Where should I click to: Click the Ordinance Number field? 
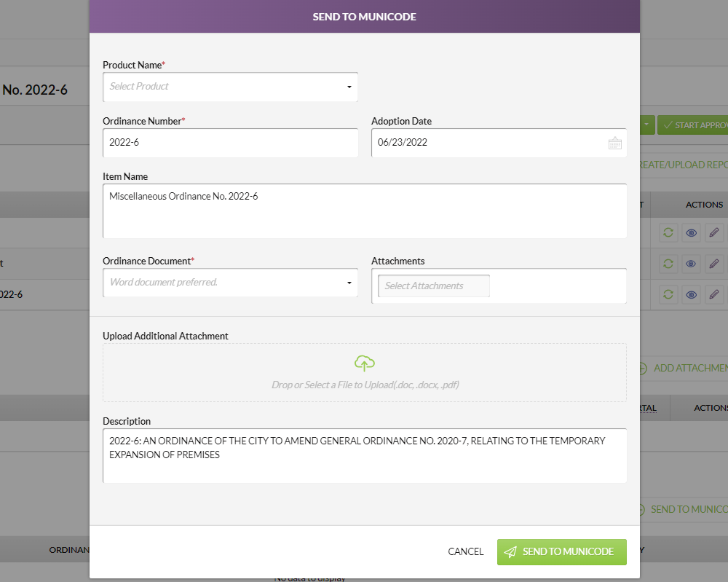[230, 143]
